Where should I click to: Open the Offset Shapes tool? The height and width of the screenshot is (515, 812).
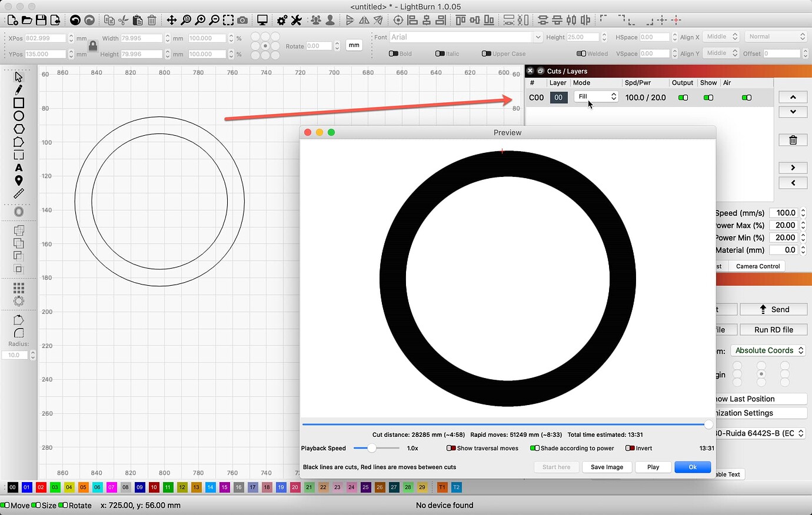click(x=18, y=211)
